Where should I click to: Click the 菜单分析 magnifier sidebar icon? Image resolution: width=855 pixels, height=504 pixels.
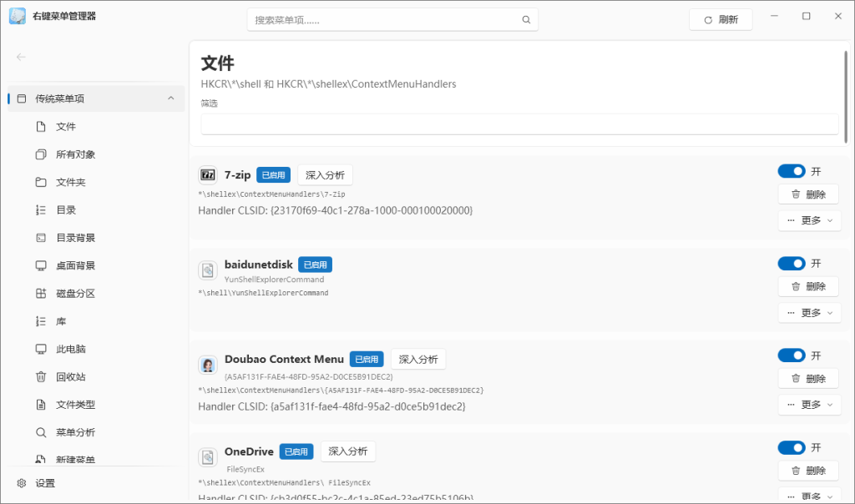pyautogui.click(x=41, y=432)
